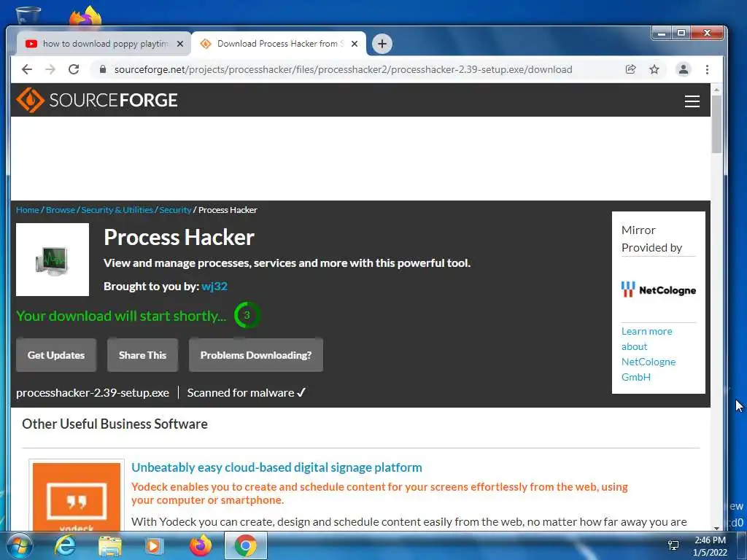Open author wj32 profile link
Viewport: 747px width, 560px height.
[214, 286]
